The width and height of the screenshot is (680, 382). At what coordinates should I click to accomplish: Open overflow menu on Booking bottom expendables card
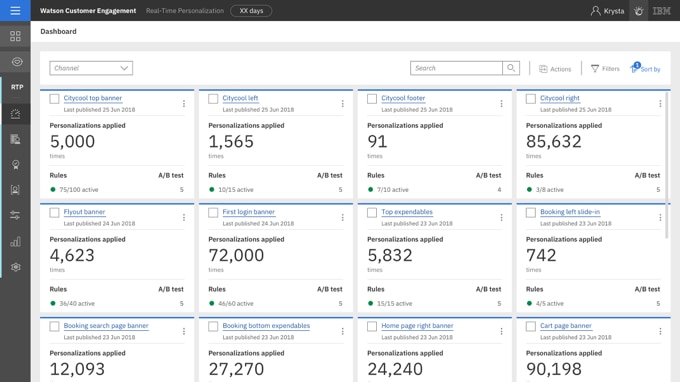pyautogui.click(x=343, y=331)
